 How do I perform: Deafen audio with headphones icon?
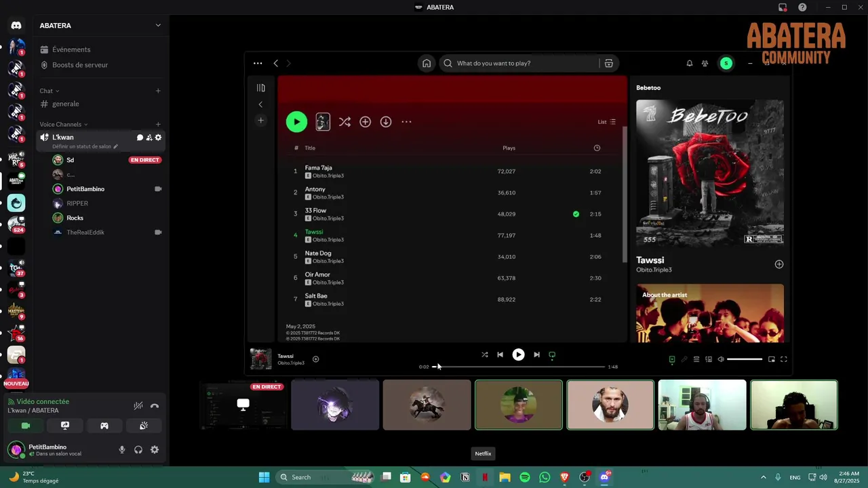tap(138, 449)
